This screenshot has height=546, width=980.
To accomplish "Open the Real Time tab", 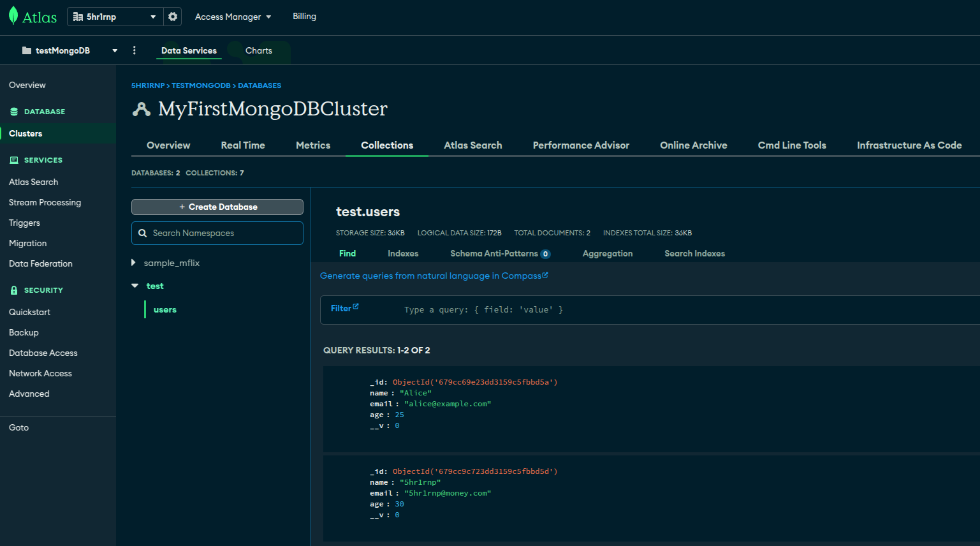I will click(243, 145).
